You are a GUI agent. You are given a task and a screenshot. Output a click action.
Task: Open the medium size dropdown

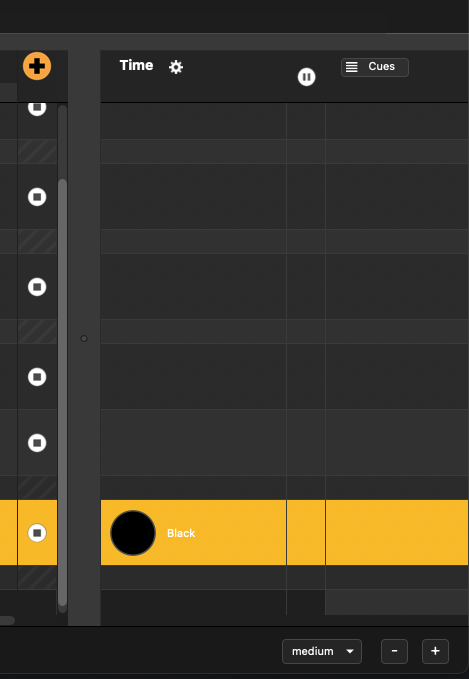point(322,651)
